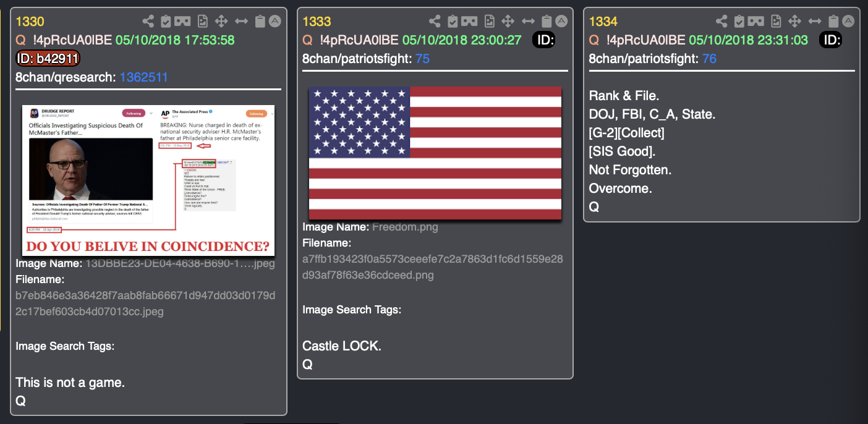Collapse post 1330 with up-arrow circle
868x424 pixels.
pyautogui.click(x=275, y=20)
